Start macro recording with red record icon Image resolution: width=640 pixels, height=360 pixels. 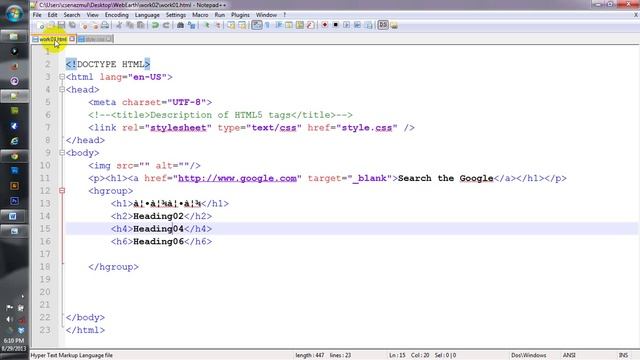[325, 25]
